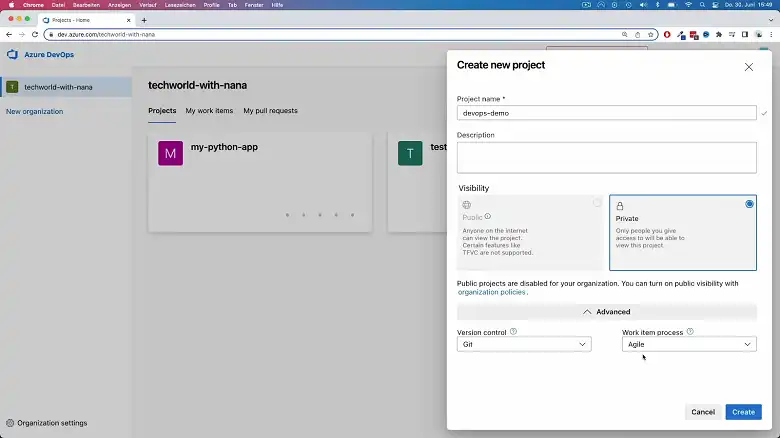Viewport: 780px width, 438px height.
Task: Click the Azure DevOps logo icon
Action: 12,54
